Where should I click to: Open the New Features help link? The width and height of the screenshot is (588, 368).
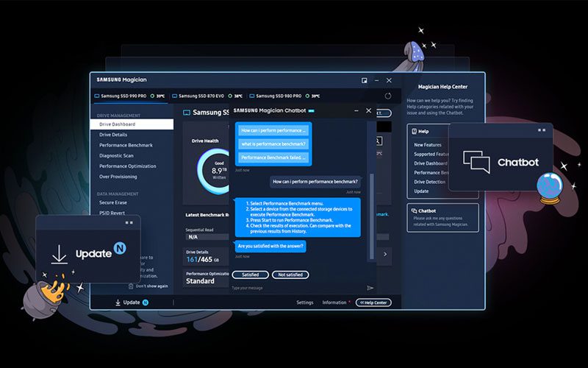[x=428, y=145]
